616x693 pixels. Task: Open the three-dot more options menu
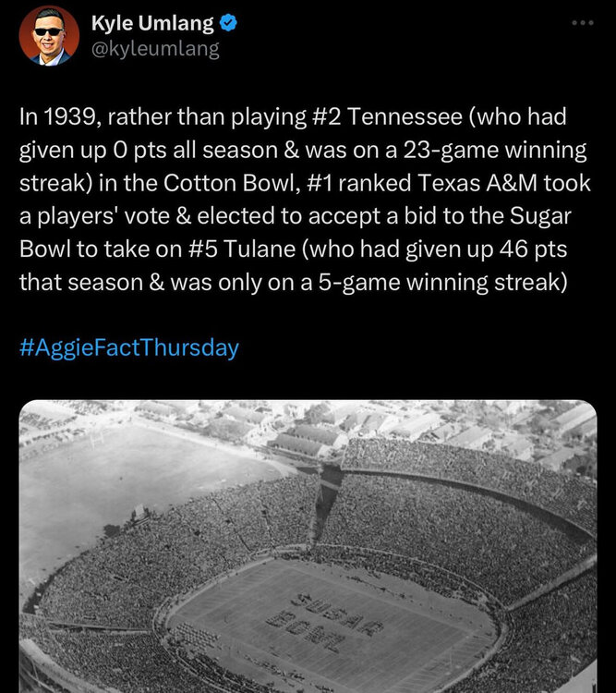pos(582,23)
